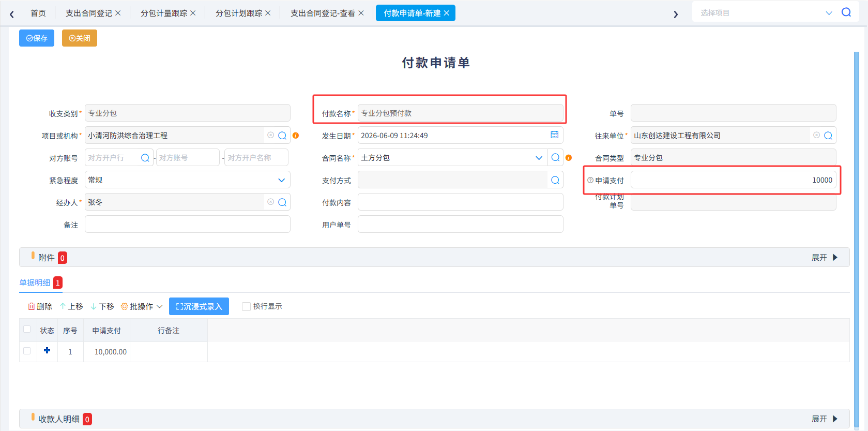Open 批操作 dropdown menu
Screen dimensions: 868x431
[x=142, y=306]
